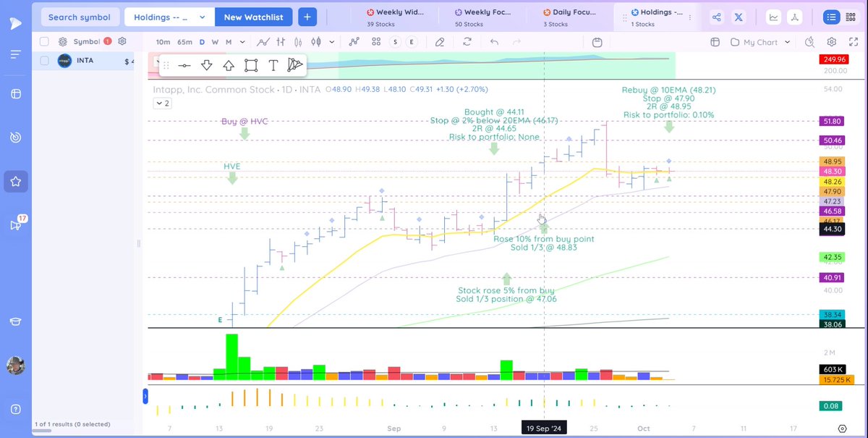Tick the INTA row checkbox

pyautogui.click(x=45, y=61)
